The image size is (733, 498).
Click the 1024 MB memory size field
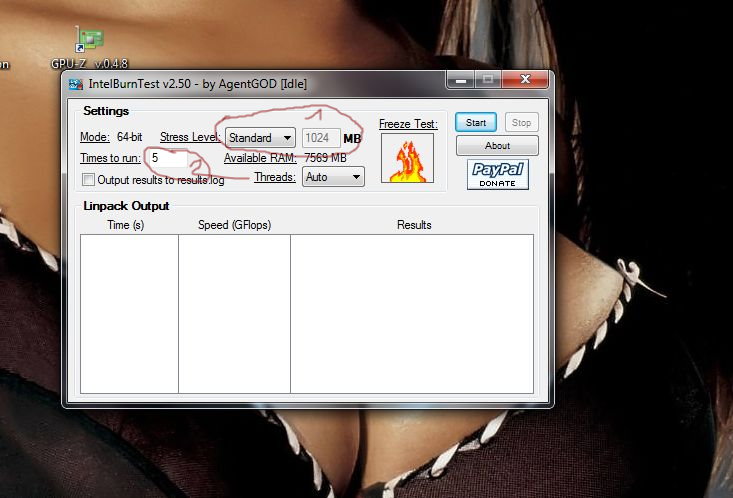(321, 138)
